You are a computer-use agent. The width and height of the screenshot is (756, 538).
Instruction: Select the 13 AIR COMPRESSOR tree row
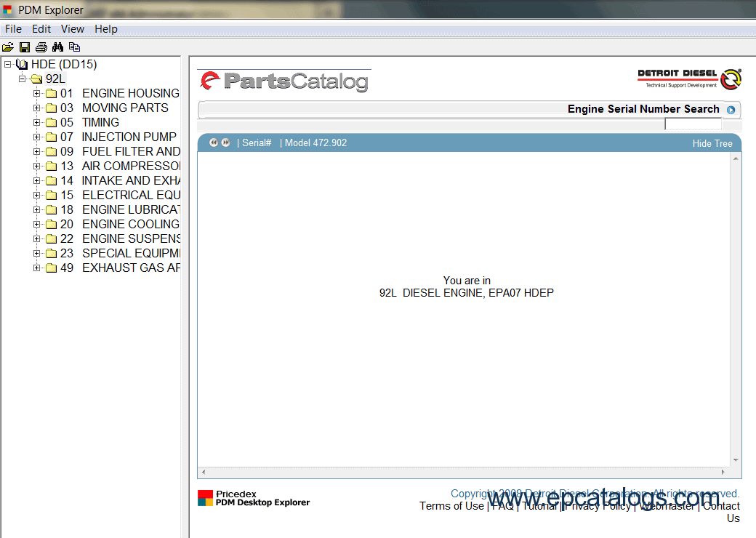point(120,166)
